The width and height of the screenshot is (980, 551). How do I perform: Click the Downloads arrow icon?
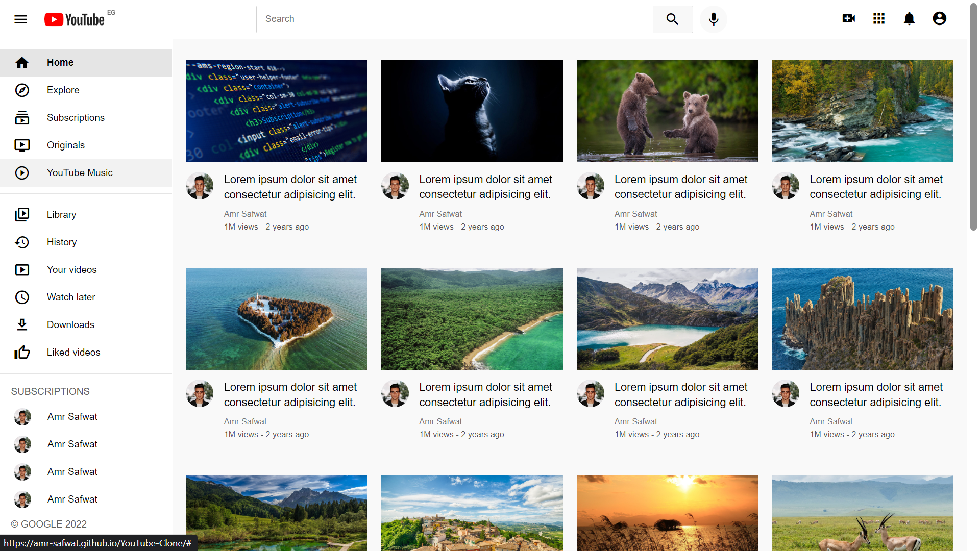point(22,325)
